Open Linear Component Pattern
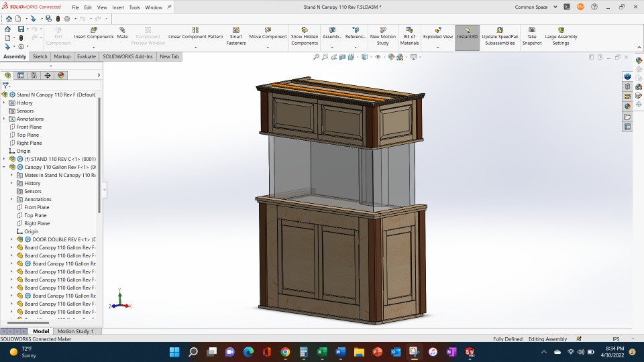Viewport: 644px width, 362px height. tap(195, 34)
